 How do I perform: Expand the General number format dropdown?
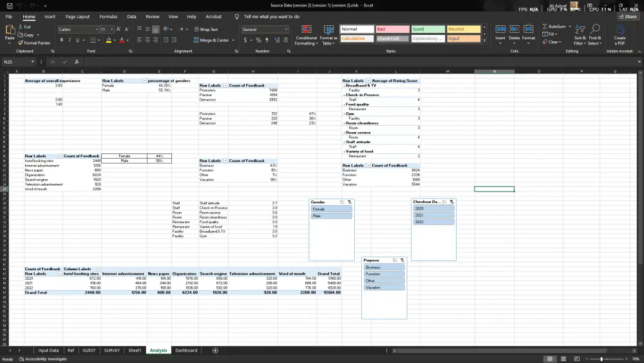pos(286,30)
